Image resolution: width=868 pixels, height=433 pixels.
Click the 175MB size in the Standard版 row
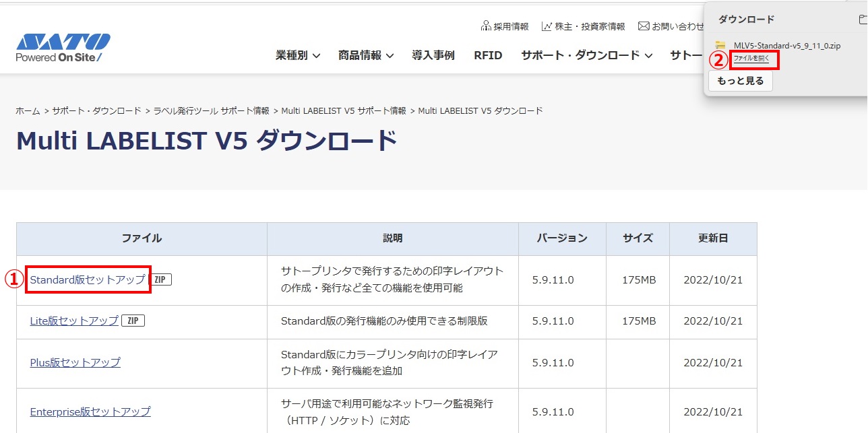(639, 279)
